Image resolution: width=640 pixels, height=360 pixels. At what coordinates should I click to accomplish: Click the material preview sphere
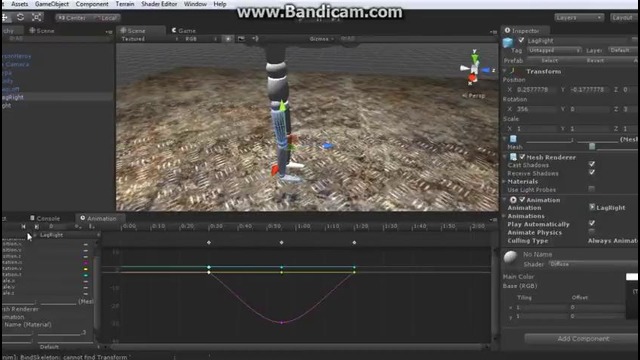pos(510,257)
